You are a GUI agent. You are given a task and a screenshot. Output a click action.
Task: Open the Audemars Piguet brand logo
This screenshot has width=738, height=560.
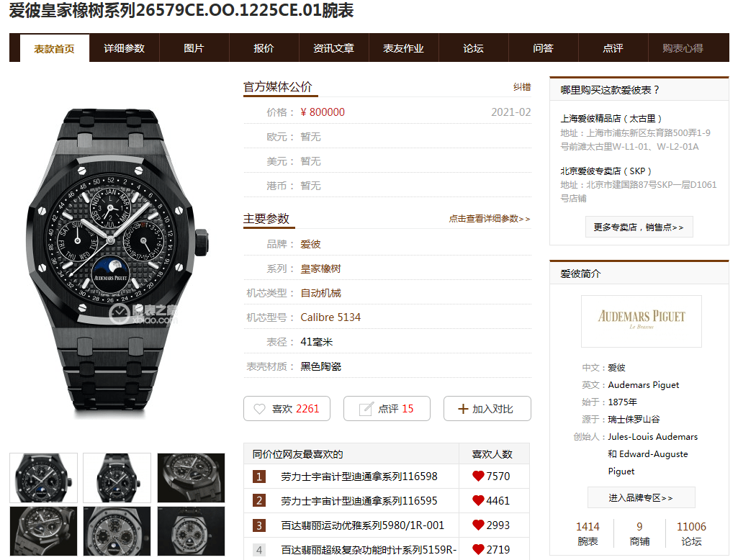point(641,321)
